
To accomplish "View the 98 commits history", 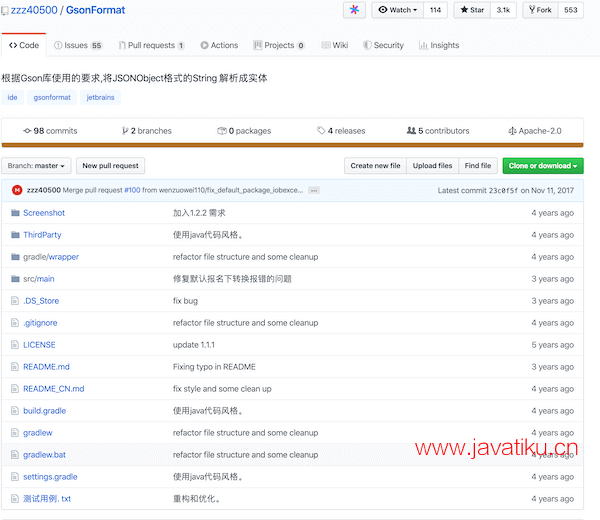I will click(50, 131).
